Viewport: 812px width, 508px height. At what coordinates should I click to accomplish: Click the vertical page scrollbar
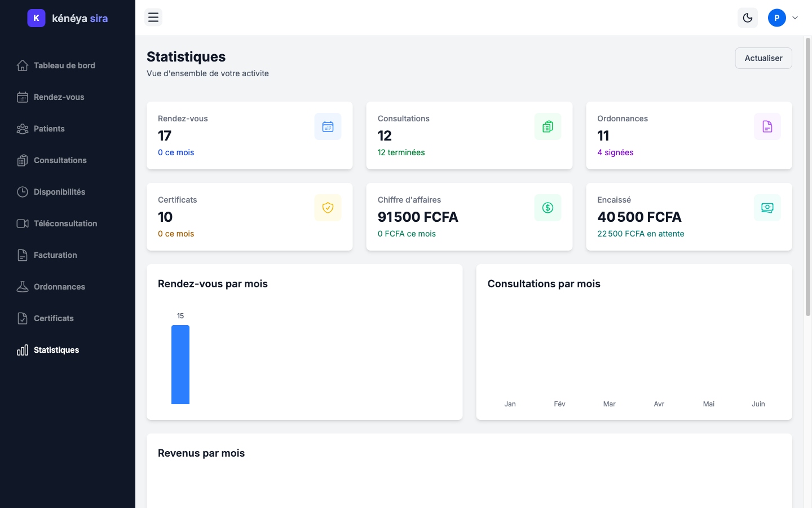pyautogui.click(x=808, y=177)
